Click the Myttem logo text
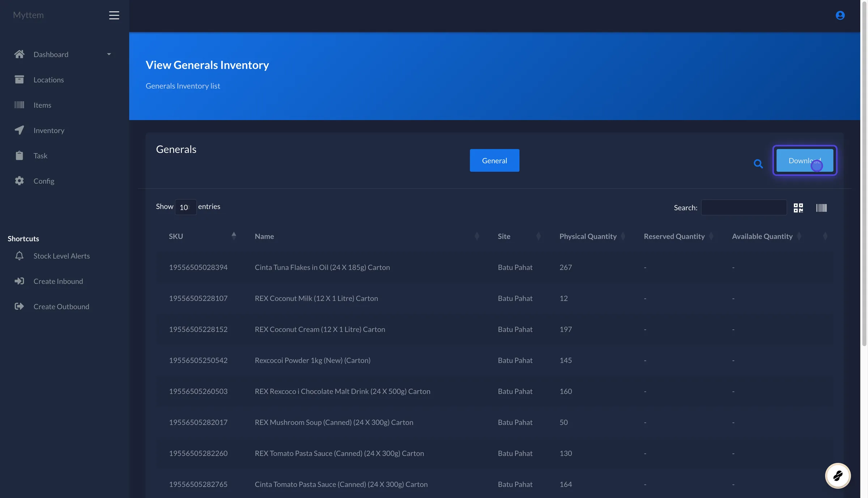 (28, 15)
